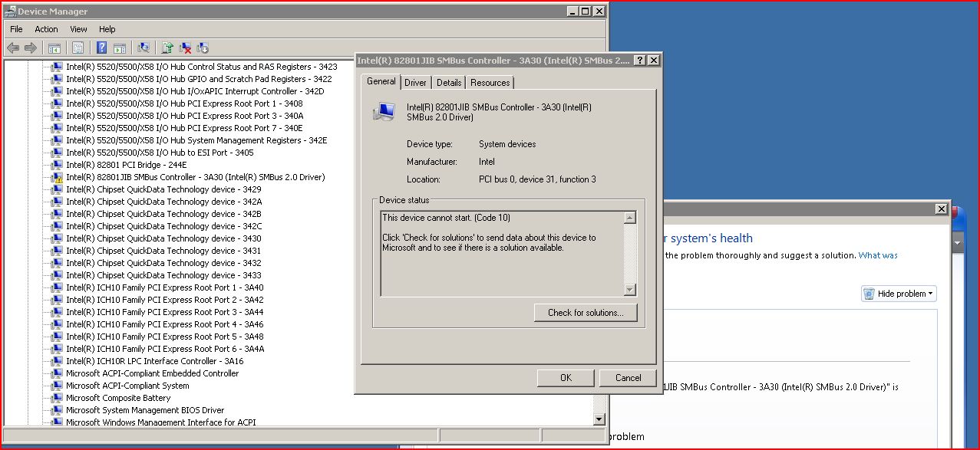Image resolution: width=980 pixels, height=450 pixels.
Task: Select Chipset QuickData Technology device - 342C
Action: click(x=164, y=226)
